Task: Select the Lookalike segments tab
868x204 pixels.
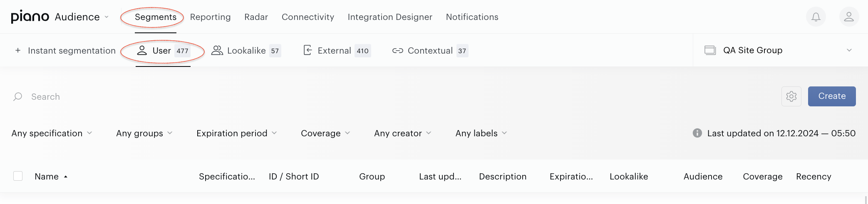Action: pyautogui.click(x=246, y=51)
